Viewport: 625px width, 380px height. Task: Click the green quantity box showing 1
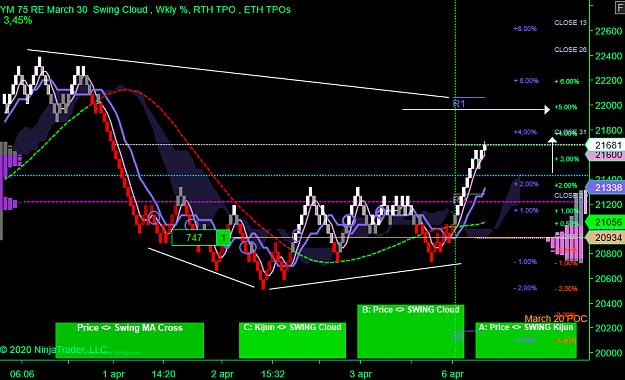tap(223, 238)
